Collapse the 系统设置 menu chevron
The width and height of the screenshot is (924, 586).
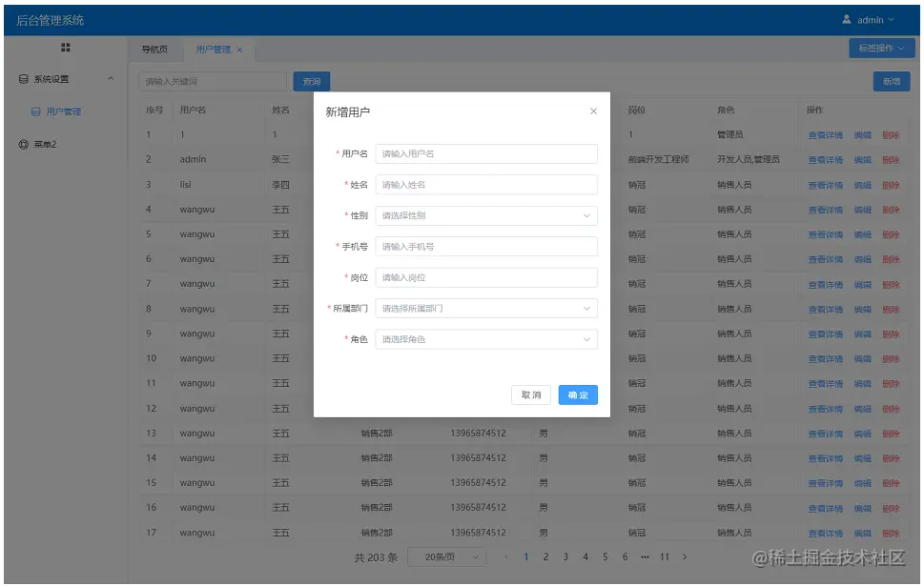(111, 79)
